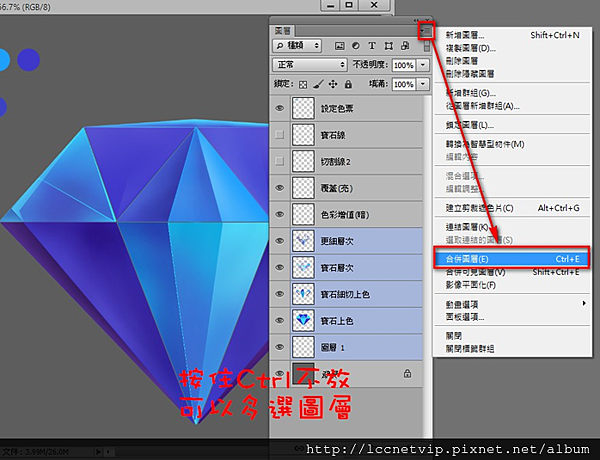The width and height of the screenshot is (600, 460).
Task: Click the dark purple color dot
Action: click(28, 60)
